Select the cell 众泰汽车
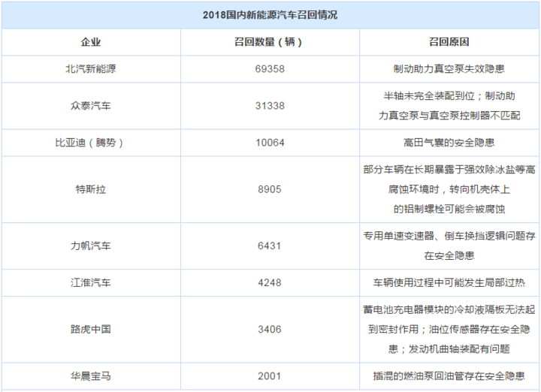The image size is (541, 392). click(91, 106)
